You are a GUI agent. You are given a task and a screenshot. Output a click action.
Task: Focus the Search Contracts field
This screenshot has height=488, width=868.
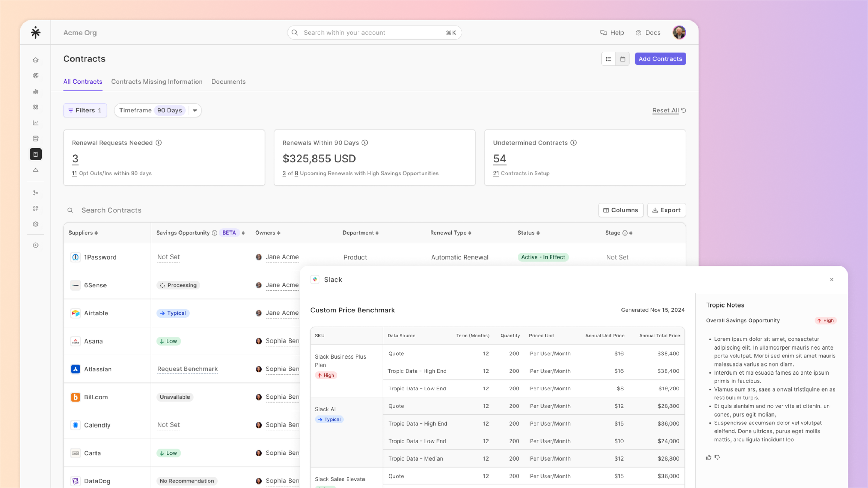[x=111, y=210]
